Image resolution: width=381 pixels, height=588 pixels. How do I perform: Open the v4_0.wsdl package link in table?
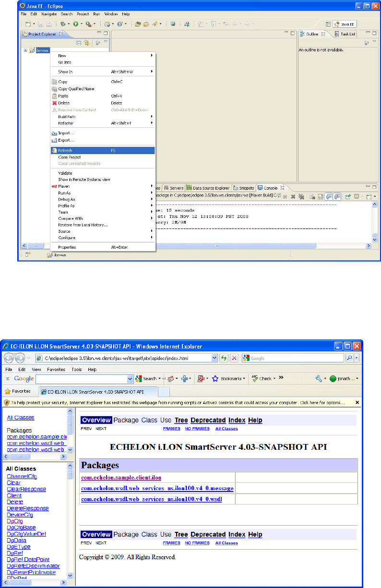pyautogui.click(x=152, y=499)
